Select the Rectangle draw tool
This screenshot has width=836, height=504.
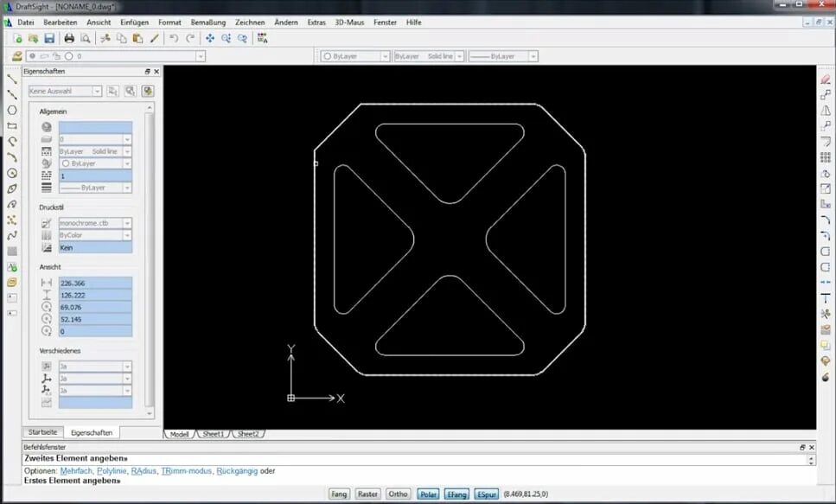pos(12,126)
